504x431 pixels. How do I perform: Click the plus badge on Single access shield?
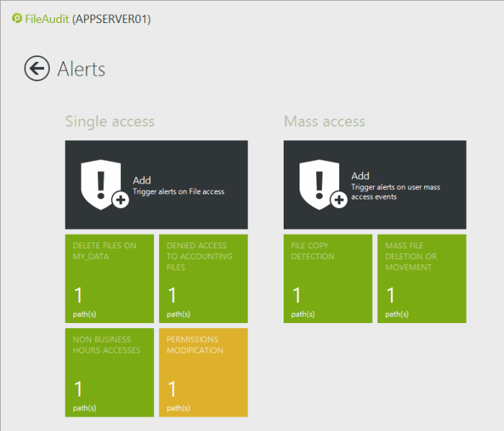[121, 200]
